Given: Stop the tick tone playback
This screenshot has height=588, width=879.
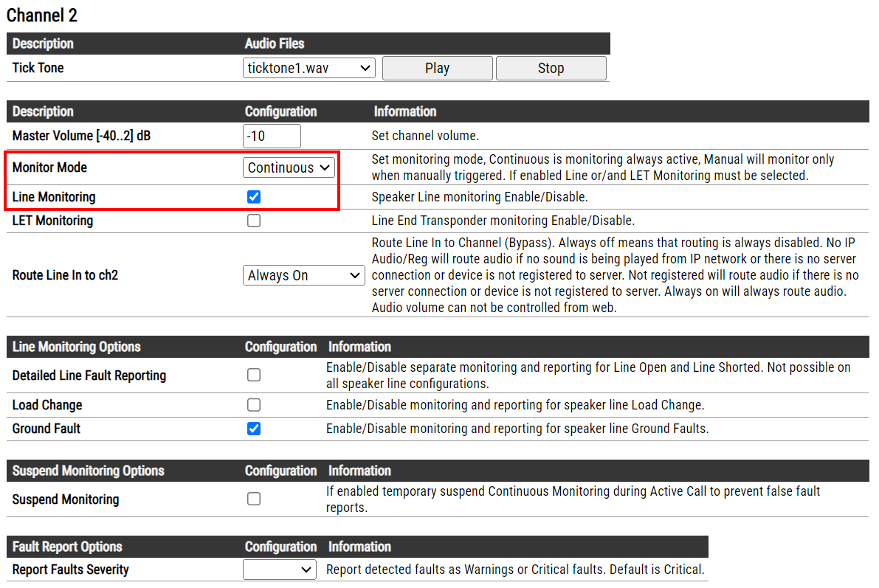Looking at the screenshot, I should pos(551,68).
